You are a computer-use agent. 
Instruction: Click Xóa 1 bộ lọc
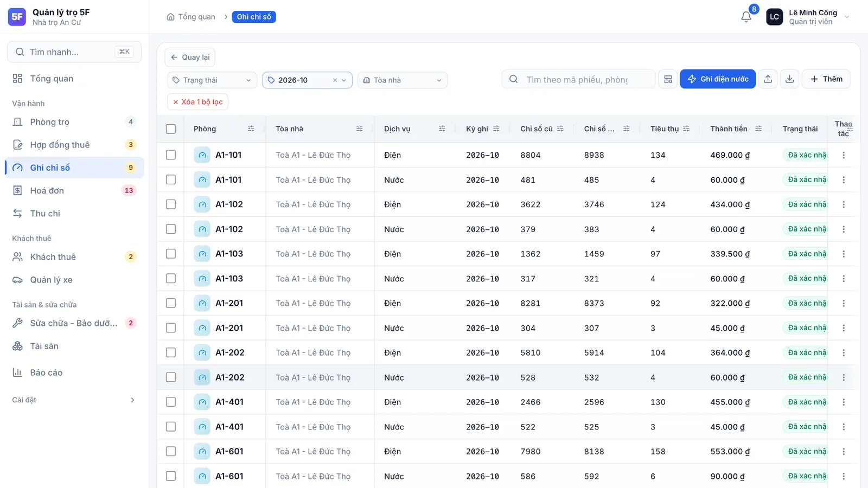(197, 102)
